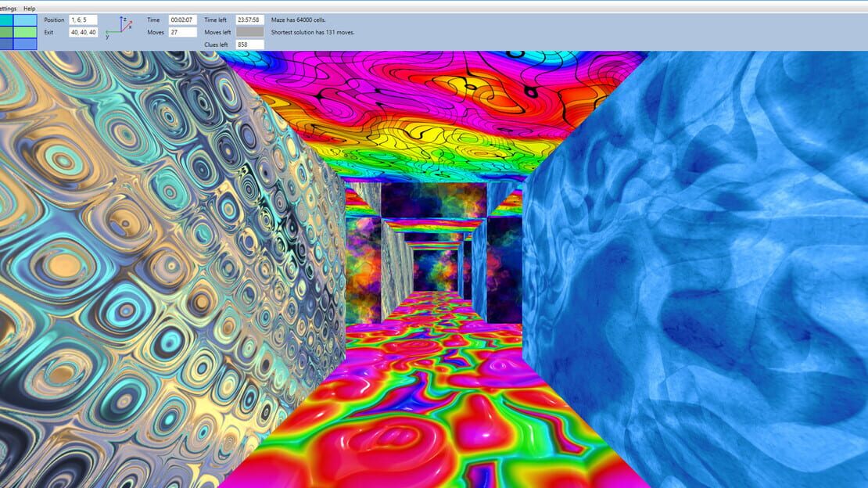Click the greyed-out Moves left field
The height and width of the screenshot is (488, 868).
(249, 32)
